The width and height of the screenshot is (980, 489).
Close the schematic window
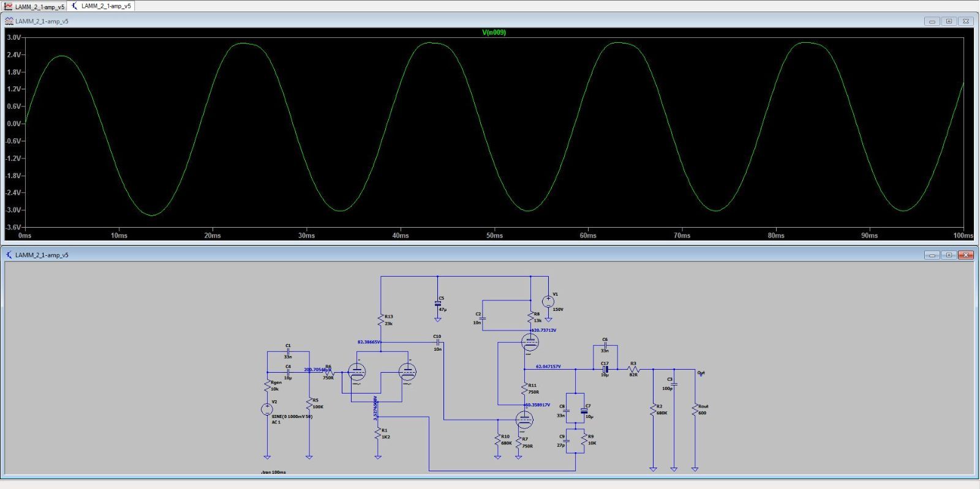click(966, 255)
